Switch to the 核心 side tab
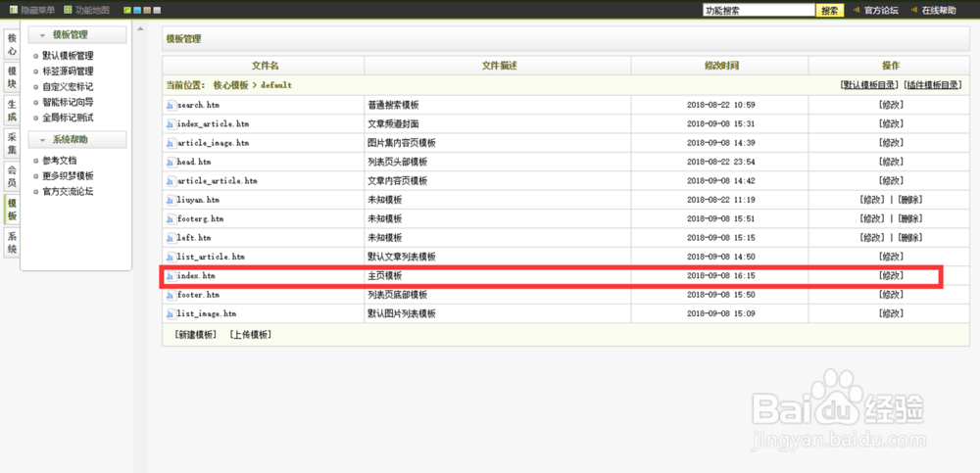The height and width of the screenshot is (473, 980). click(12, 44)
